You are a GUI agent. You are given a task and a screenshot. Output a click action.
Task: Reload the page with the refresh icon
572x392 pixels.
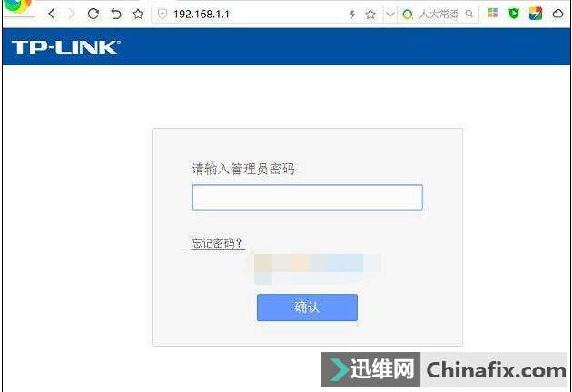93,14
